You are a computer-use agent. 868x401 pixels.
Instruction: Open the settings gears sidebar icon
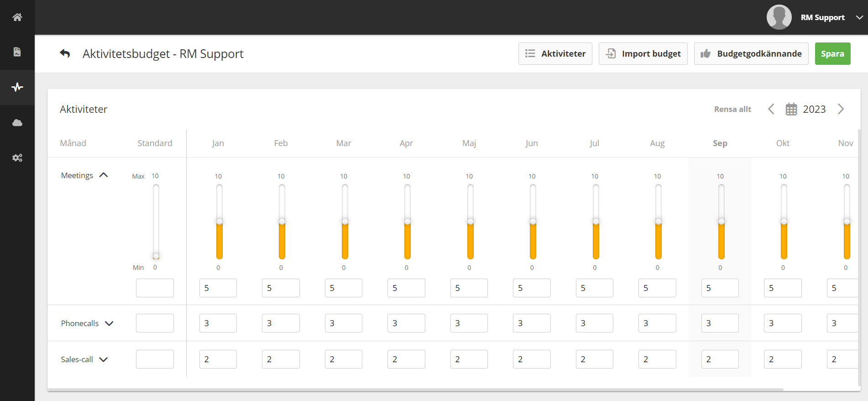point(17,158)
